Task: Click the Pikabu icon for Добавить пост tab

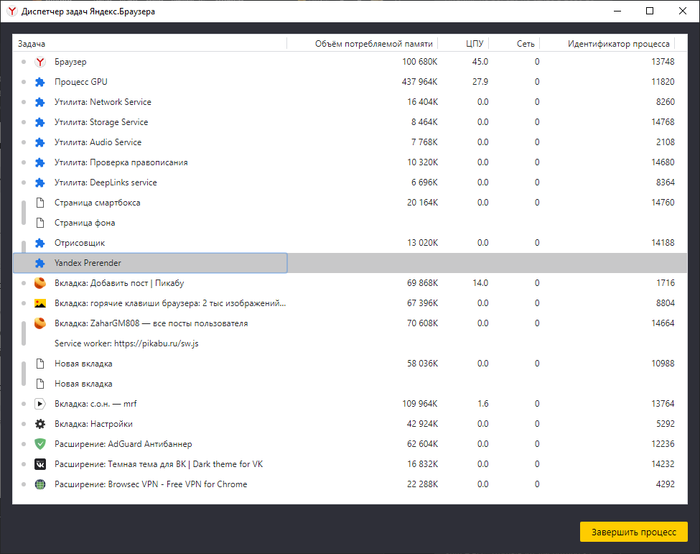Action: pyautogui.click(x=40, y=283)
